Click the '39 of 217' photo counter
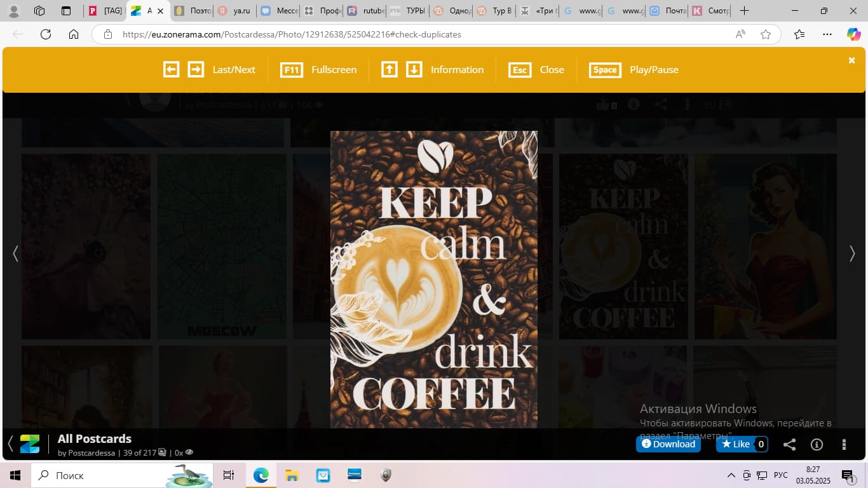Viewport: 868px width, 488px height. 145,453
